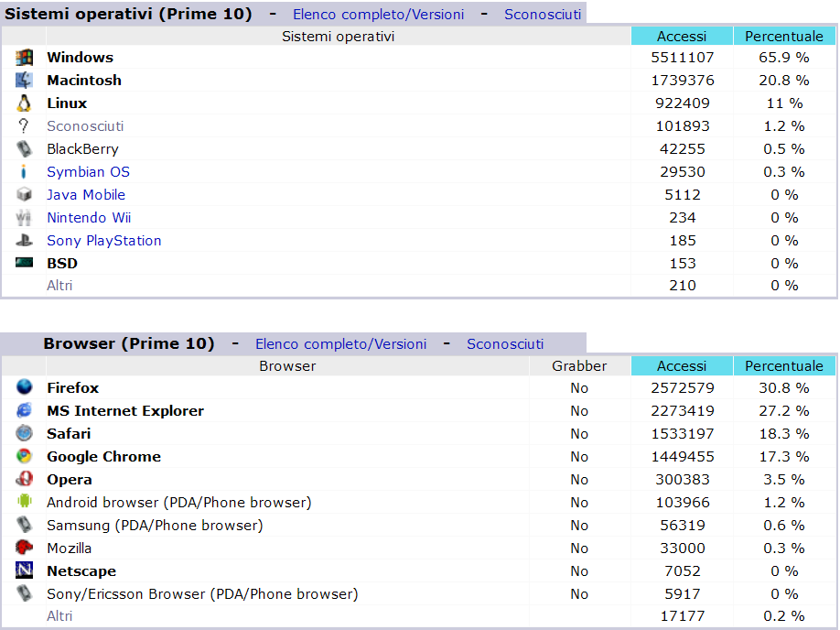Click the Samsung phone browser icon

click(24, 525)
